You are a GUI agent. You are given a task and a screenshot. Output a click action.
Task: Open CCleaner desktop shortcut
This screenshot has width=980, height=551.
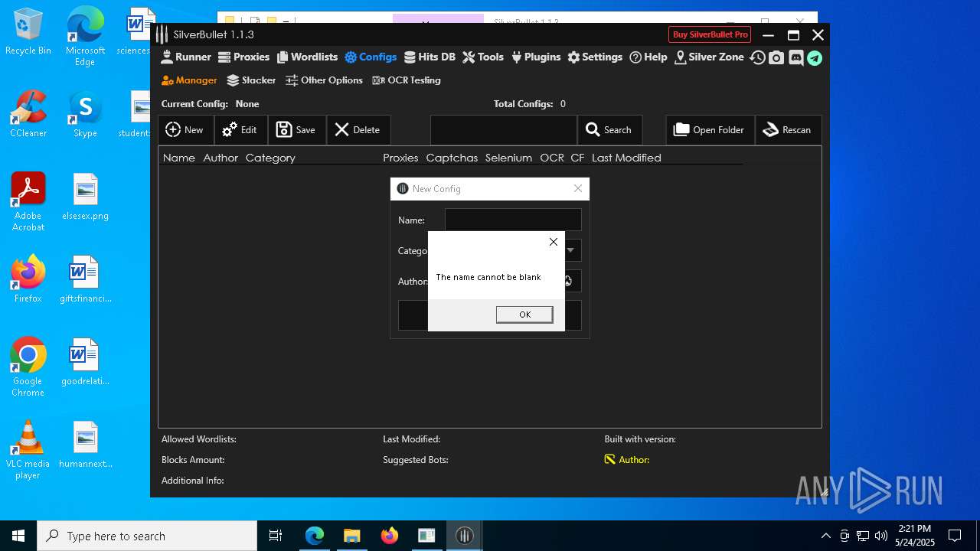pos(28,115)
